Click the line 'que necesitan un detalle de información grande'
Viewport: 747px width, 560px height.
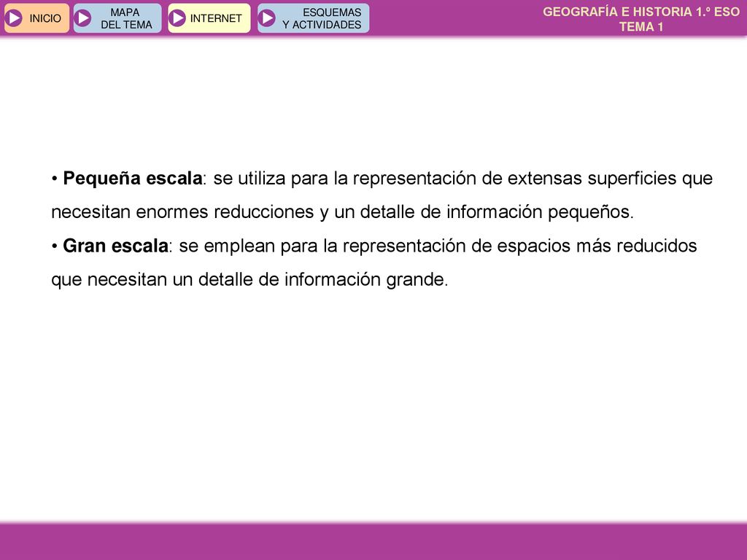tap(249, 280)
